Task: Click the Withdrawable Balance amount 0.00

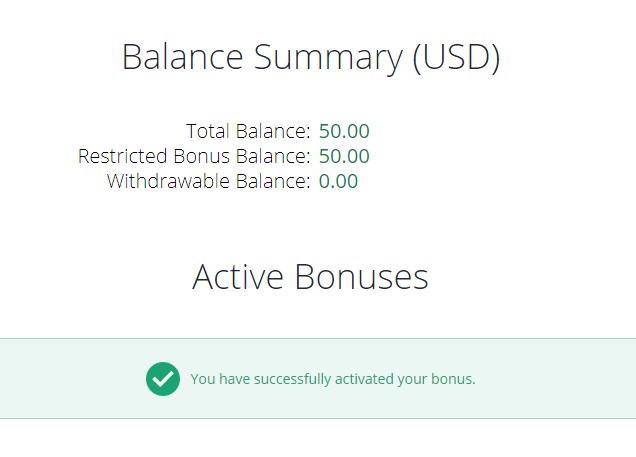Action: coord(338,181)
